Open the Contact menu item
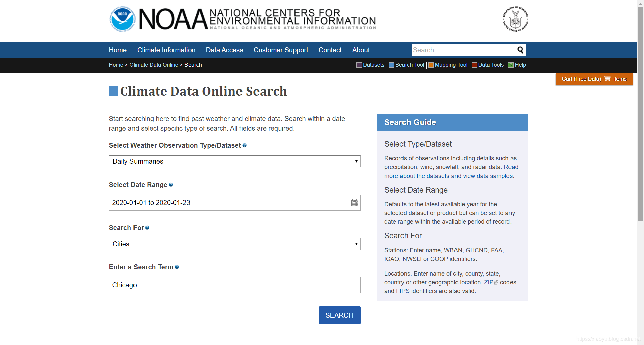The height and width of the screenshot is (345, 644). (x=330, y=50)
